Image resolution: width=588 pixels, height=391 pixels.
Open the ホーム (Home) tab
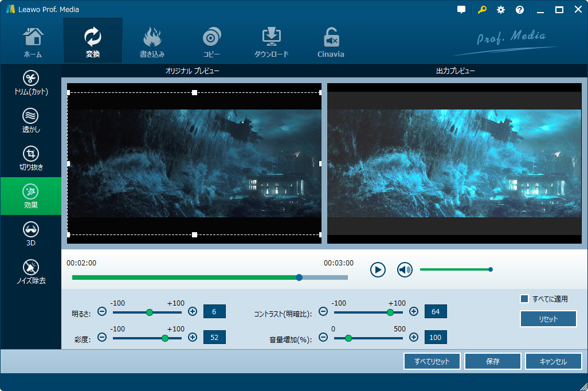point(33,42)
